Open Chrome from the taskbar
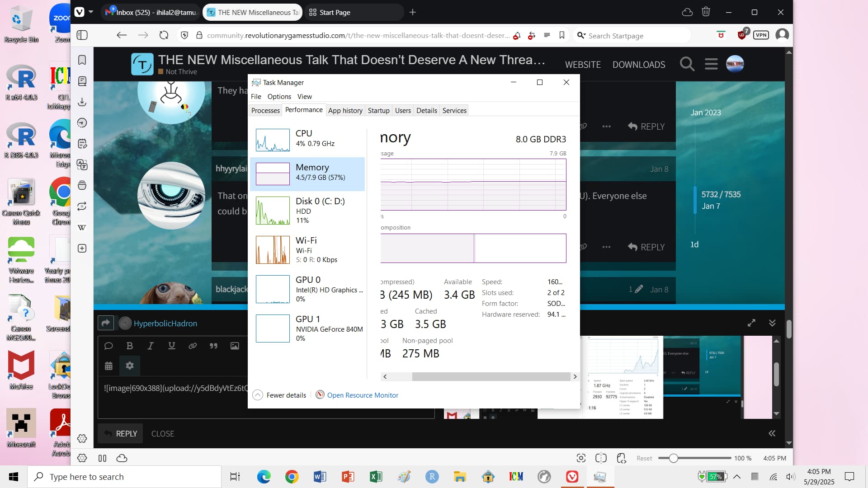The height and width of the screenshot is (488, 868). click(292, 477)
